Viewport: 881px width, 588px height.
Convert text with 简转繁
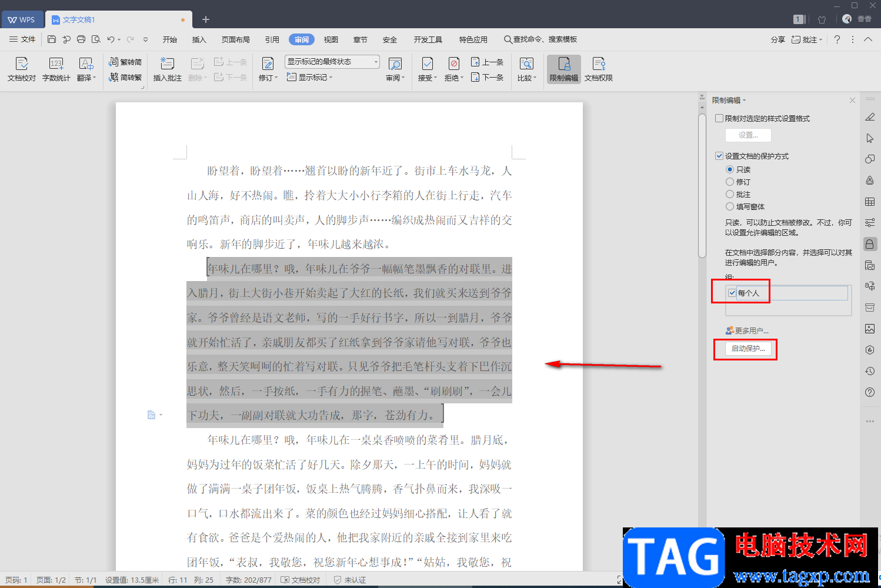(125, 77)
